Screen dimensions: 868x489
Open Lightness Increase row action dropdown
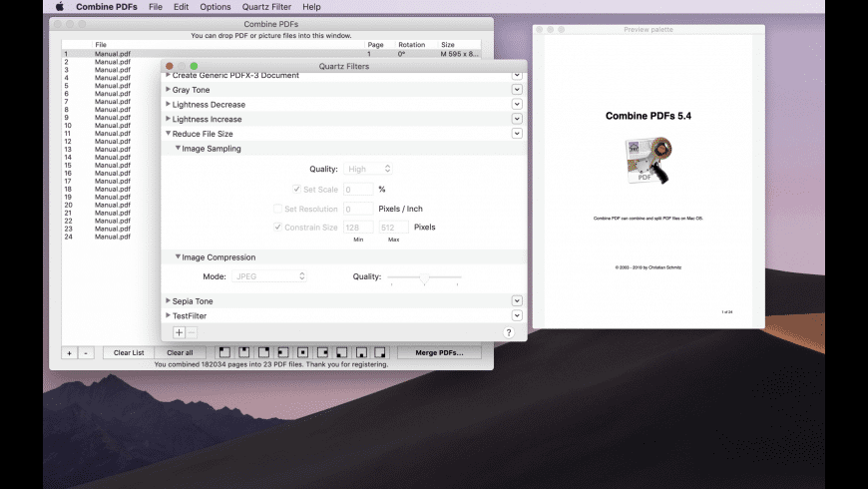click(517, 119)
